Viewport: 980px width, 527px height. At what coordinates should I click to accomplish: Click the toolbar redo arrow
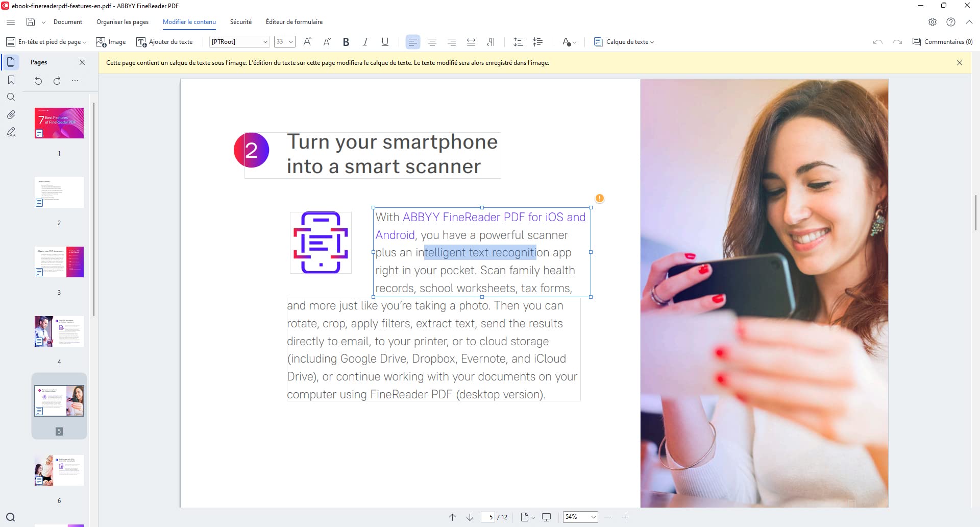[x=897, y=42]
